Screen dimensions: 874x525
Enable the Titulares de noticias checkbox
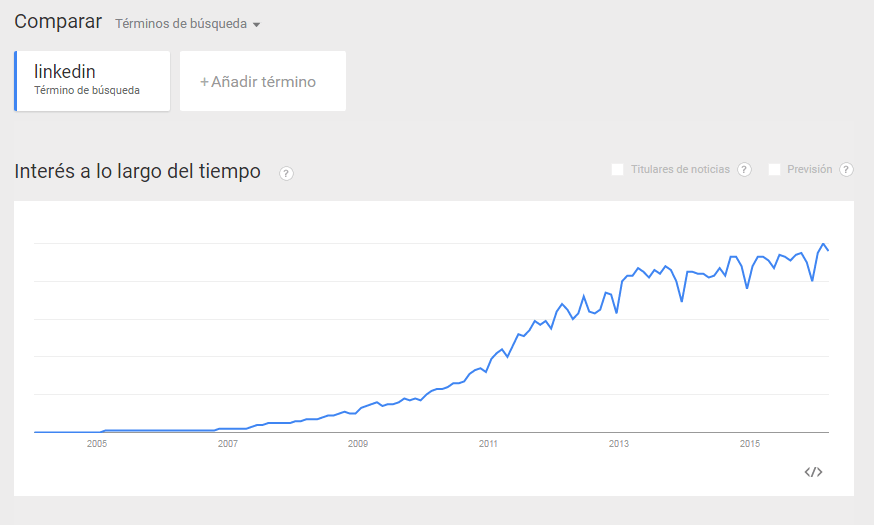pos(617,170)
